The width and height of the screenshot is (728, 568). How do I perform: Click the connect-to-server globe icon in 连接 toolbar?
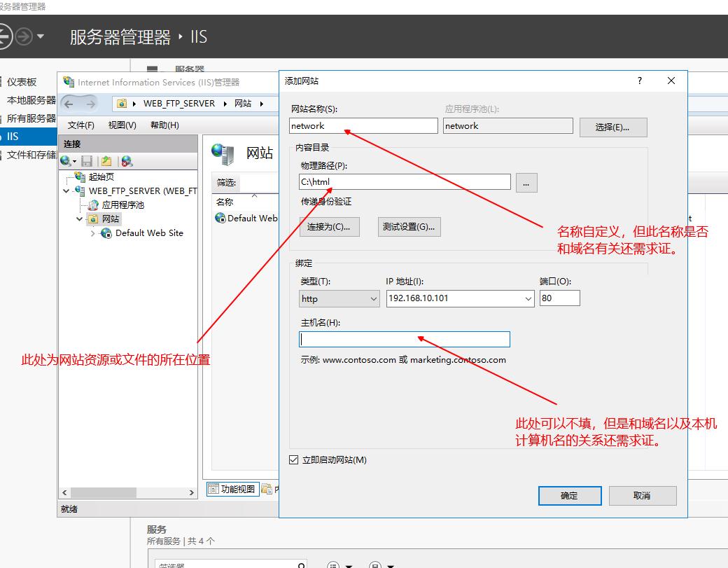tap(64, 160)
